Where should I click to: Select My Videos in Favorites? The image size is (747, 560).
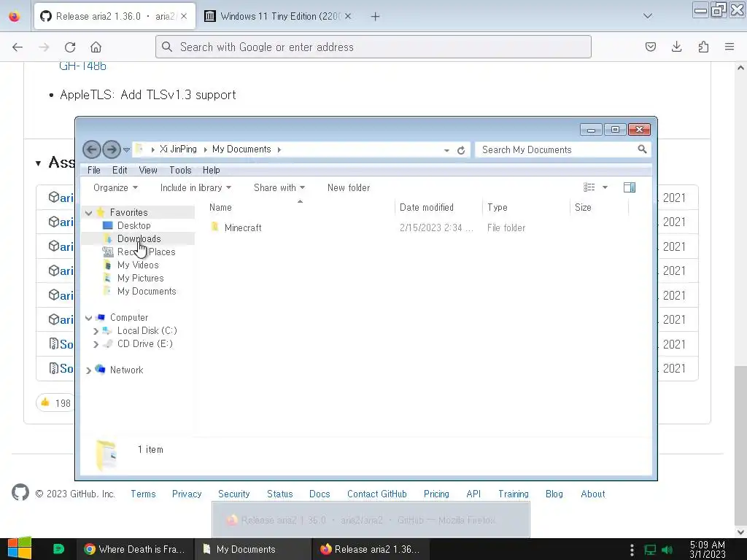click(x=138, y=265)
